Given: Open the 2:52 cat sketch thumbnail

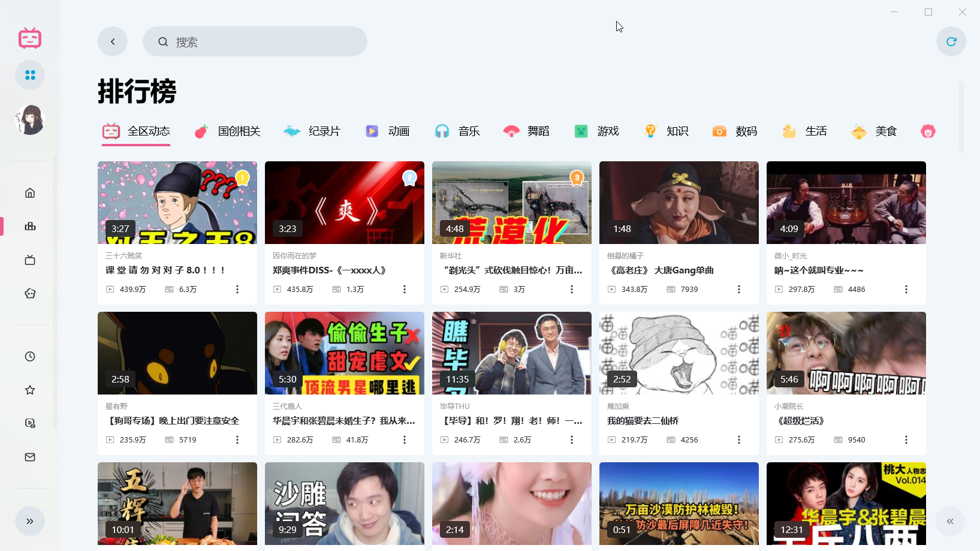Looking at the screenshot, I should (679, 353).
